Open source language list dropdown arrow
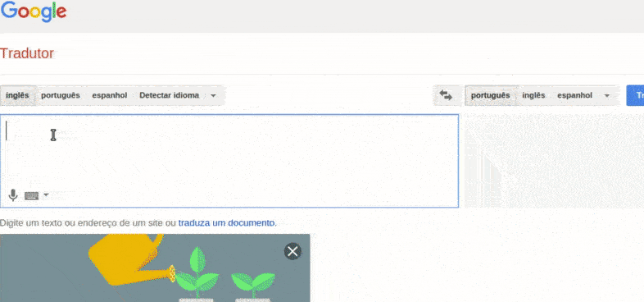644x302 pixels. pyautogui.click(x=213, y=96)
